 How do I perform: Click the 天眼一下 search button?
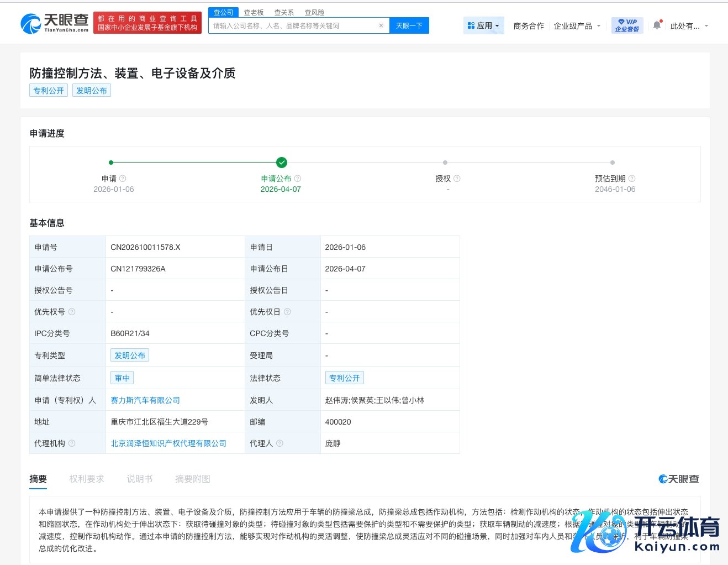pyautogui.click(x=409, y=25)
